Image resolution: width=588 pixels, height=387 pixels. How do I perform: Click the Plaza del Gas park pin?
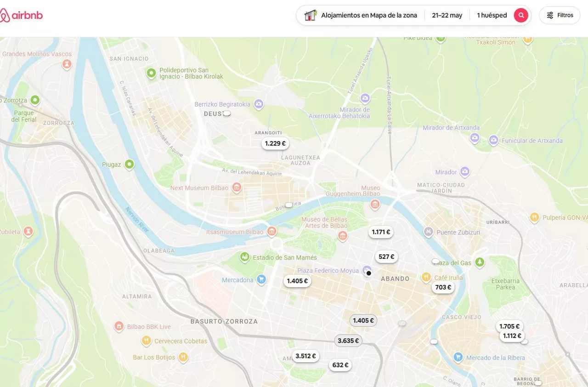[480, 262]
